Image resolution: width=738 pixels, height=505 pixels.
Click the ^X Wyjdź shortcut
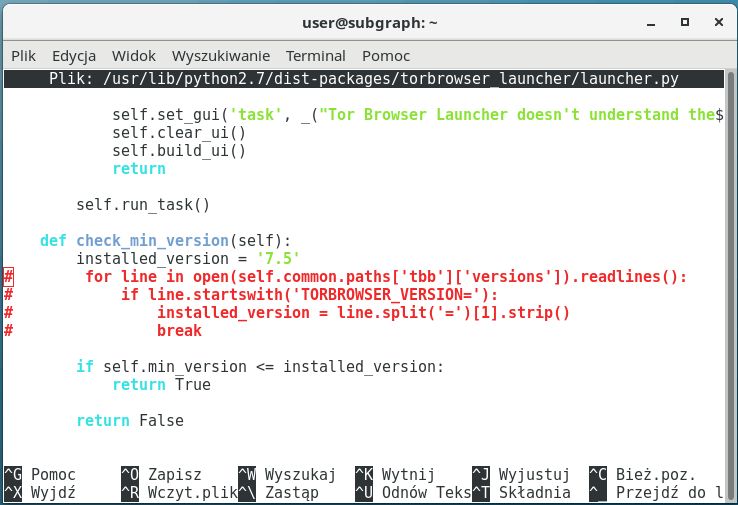(40, 493)
